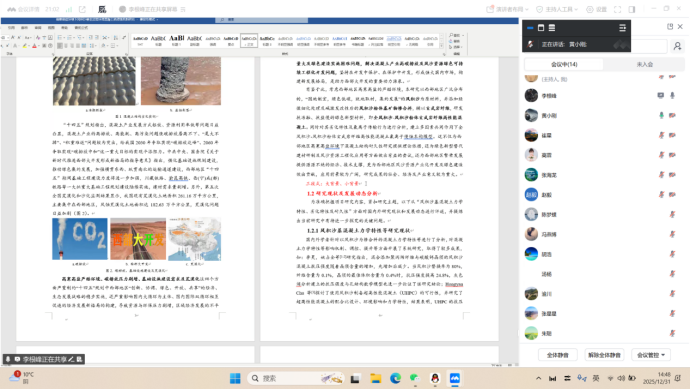Open Word's Change Case Aa dropdown
Image resolution: width=690 pixels, height=389 pixels.
[x=28, y=37]
